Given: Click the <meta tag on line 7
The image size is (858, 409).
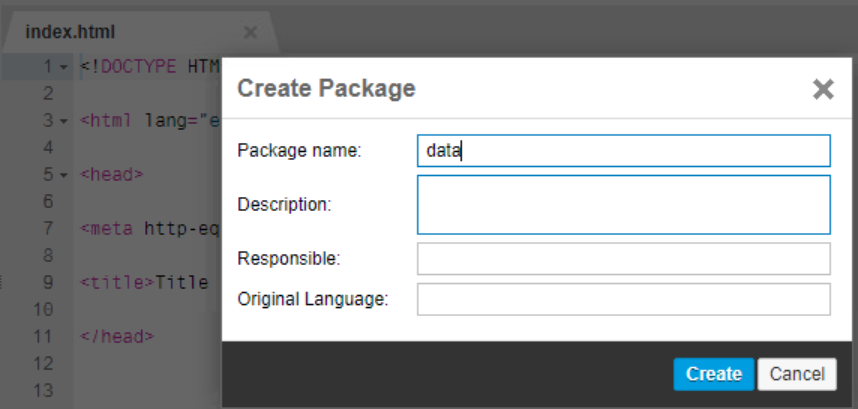Looking at the screenshot, I should pos(106,228).
